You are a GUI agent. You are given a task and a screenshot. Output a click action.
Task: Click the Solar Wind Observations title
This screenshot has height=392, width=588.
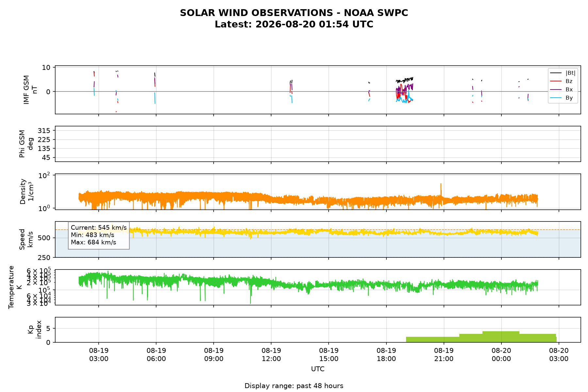[x=294, y=13]
